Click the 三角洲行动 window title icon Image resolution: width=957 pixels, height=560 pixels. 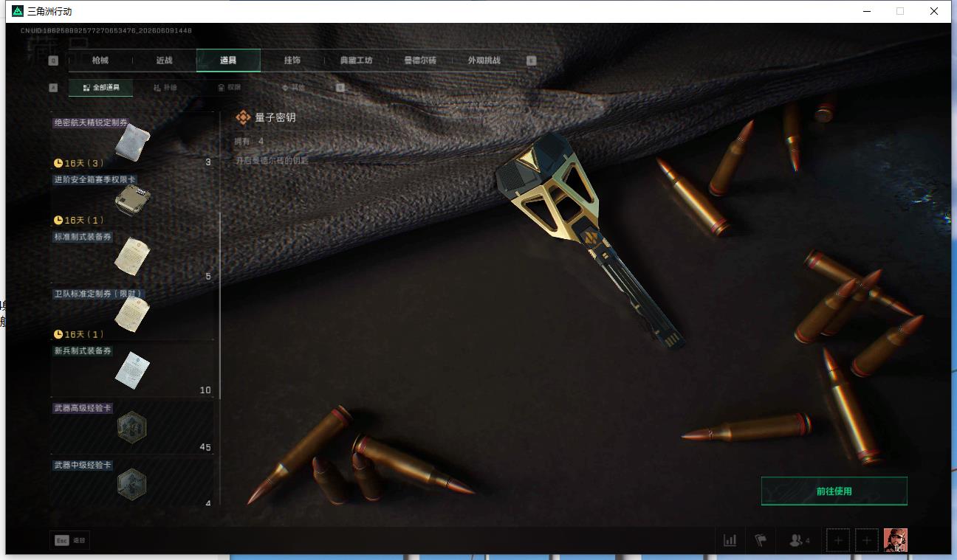click(18, 11)
